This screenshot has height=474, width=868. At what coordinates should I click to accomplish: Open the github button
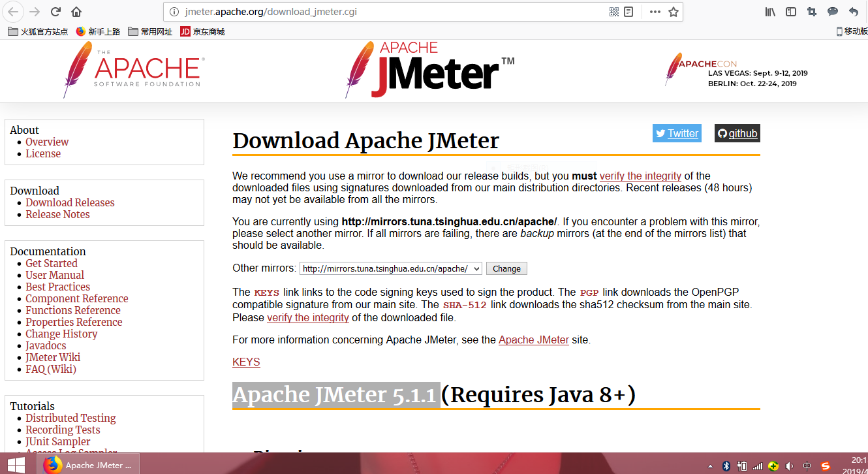[737, 133]
